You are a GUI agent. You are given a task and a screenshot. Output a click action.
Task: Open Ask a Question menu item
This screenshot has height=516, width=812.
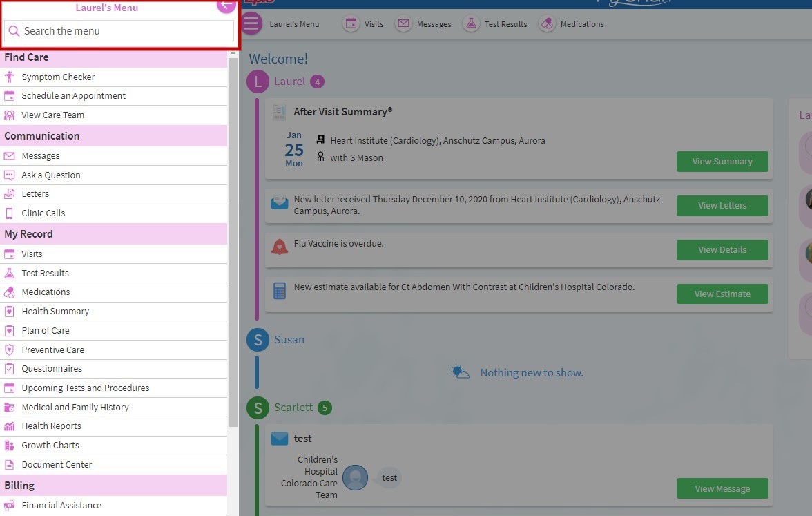(50, 175)
